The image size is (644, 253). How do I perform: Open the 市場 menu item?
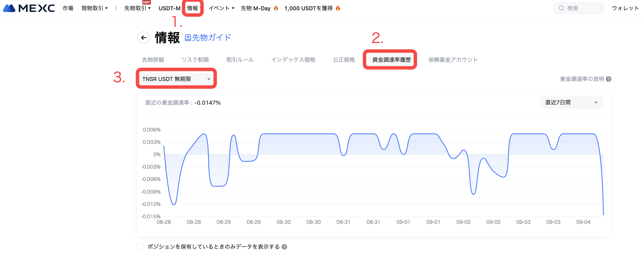click(x=68, y=8)
